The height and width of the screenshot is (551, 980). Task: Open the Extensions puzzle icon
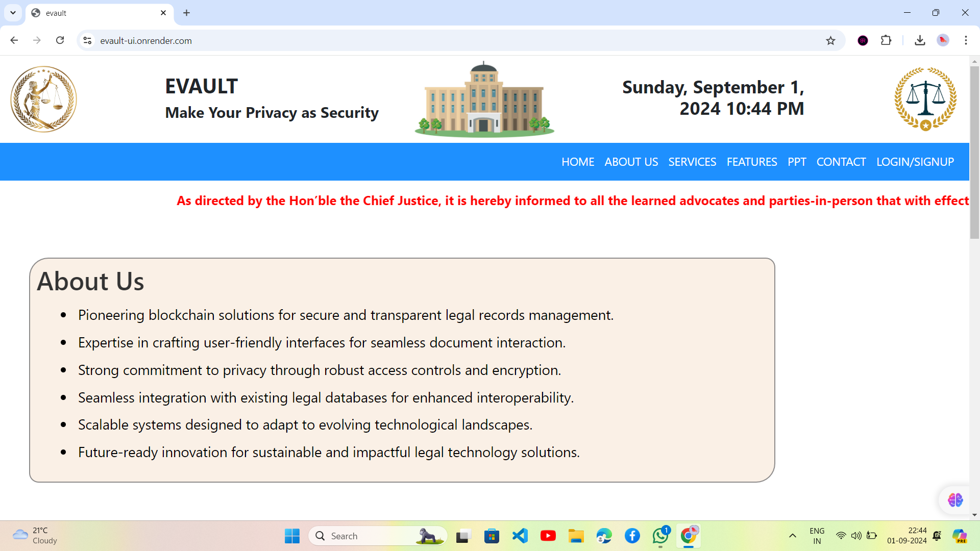[x=886, y=40]
